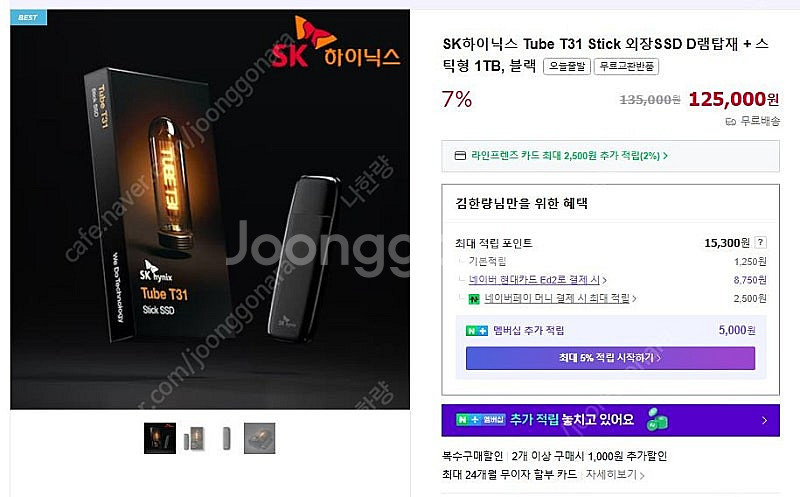Click the green N Pay icon beside 네이버페이 머니

pos(474,299)
